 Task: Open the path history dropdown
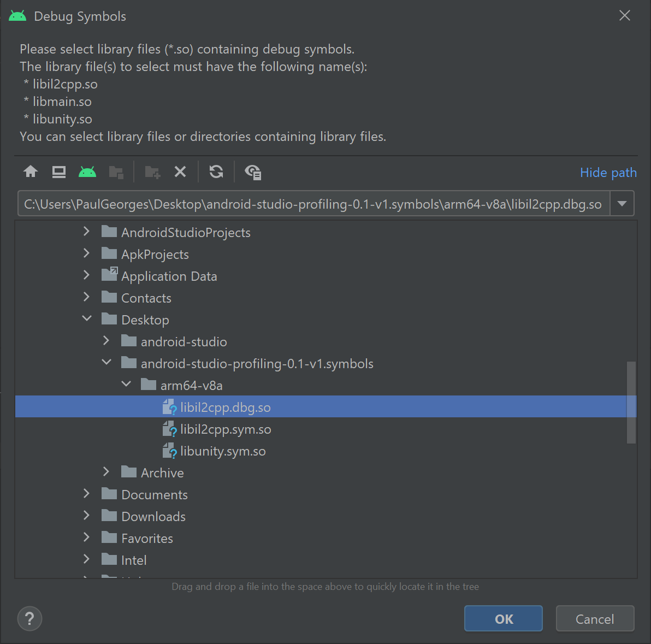point(622,204)
